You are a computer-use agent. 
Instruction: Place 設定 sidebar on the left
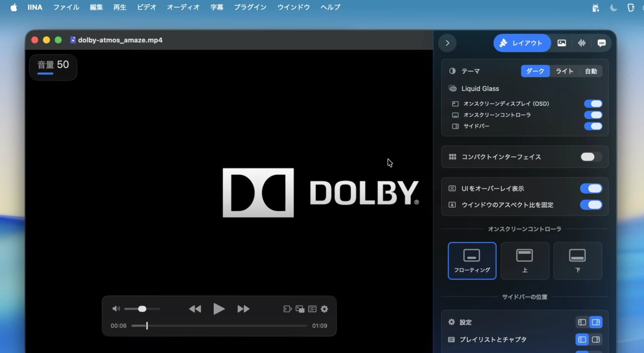[582, 322]
